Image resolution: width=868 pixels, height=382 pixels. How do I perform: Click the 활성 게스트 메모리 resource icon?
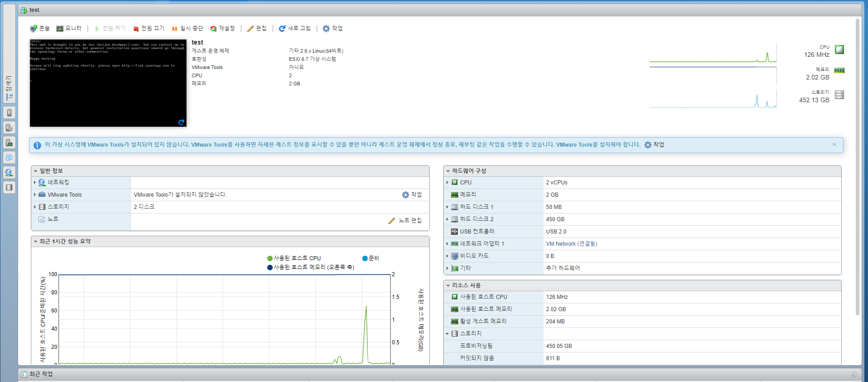point(455,322)
